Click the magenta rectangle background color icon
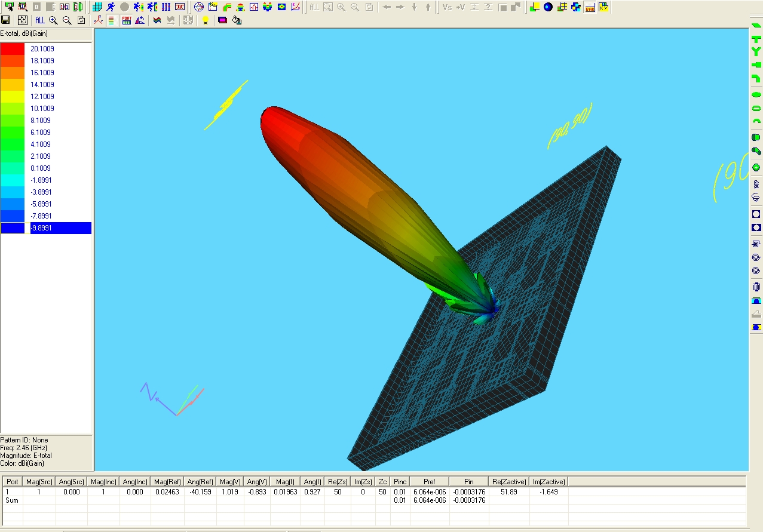Viewport: 763px width, 532px height. (222, 20)
